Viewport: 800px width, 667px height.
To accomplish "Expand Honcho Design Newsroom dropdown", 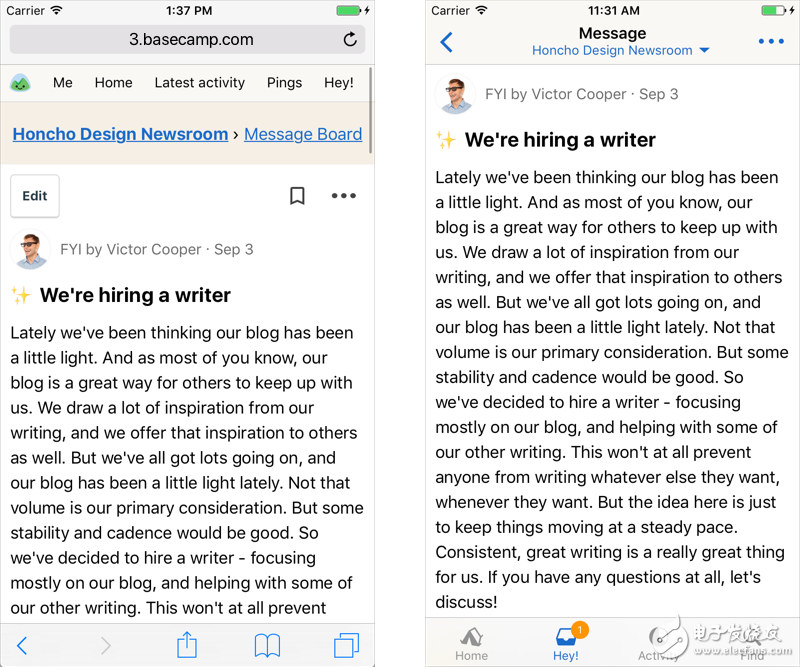I will tap(620, 50).
